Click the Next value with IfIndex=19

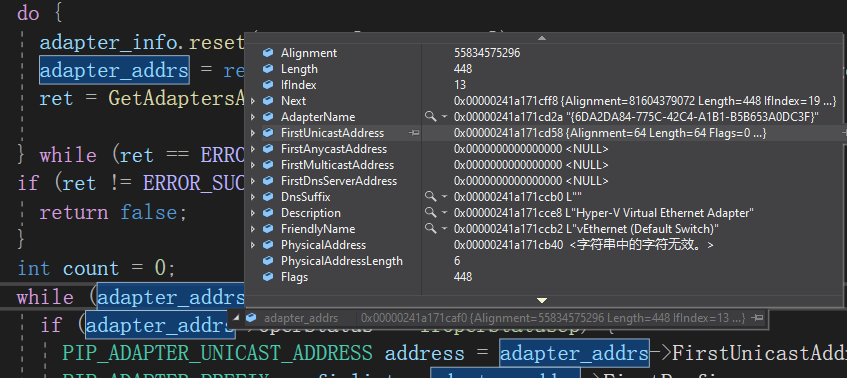pos(645,101)
